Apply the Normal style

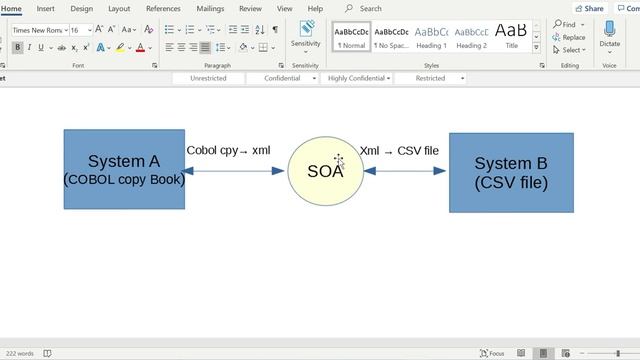(351, 37)
